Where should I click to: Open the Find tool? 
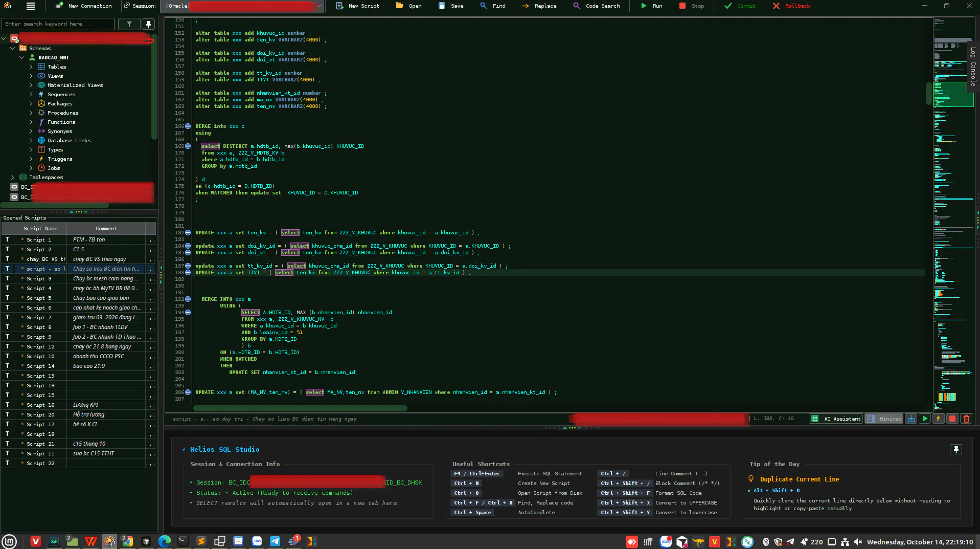tap(493, 6)
